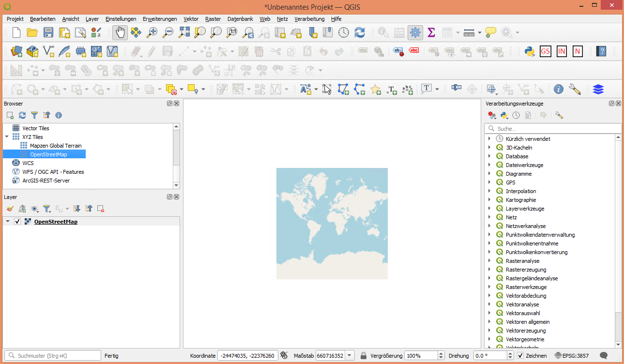Uncheck the OpenStreetMap layer visibility checkbox

[18, 222]
